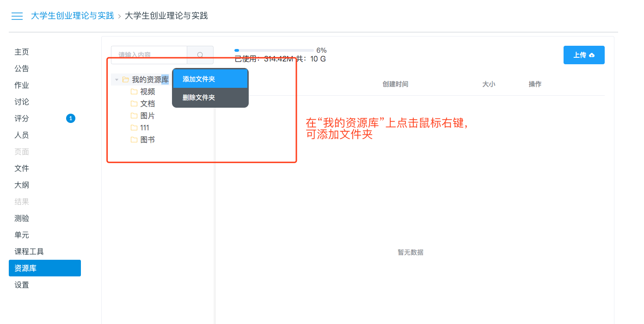Click the storage usage progress bar
Screen dimensions: 644x324
(274, 50)
